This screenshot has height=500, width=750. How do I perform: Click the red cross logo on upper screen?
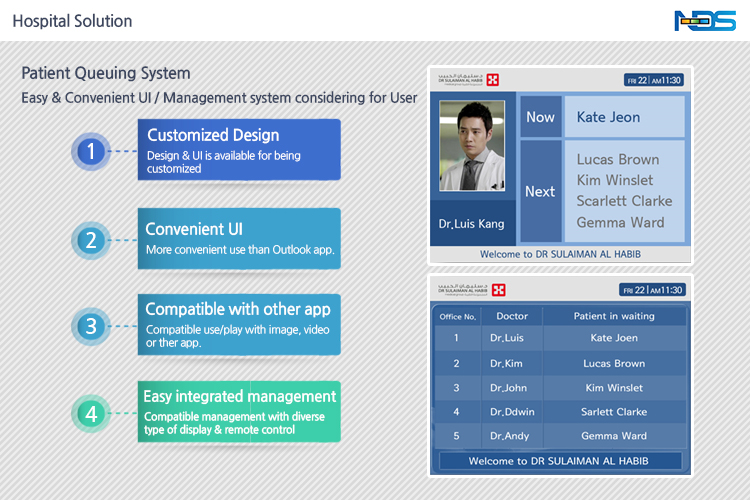pos(493,80)
